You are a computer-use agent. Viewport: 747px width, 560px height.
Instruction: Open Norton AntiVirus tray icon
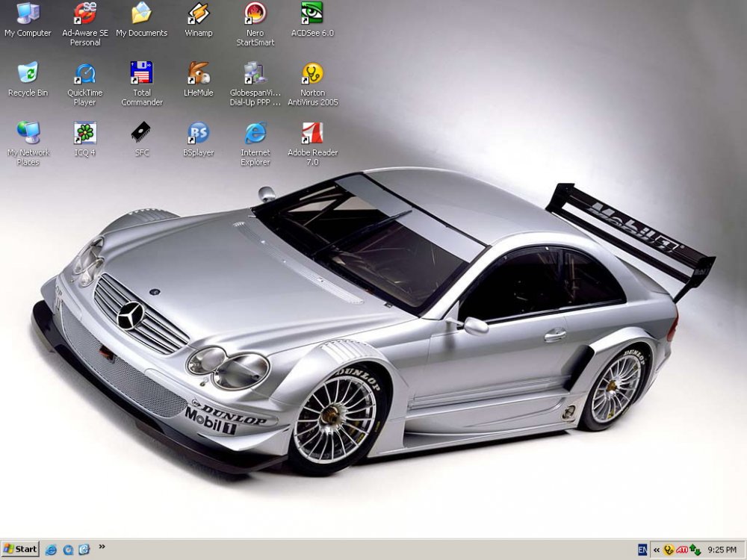(669, 550)
